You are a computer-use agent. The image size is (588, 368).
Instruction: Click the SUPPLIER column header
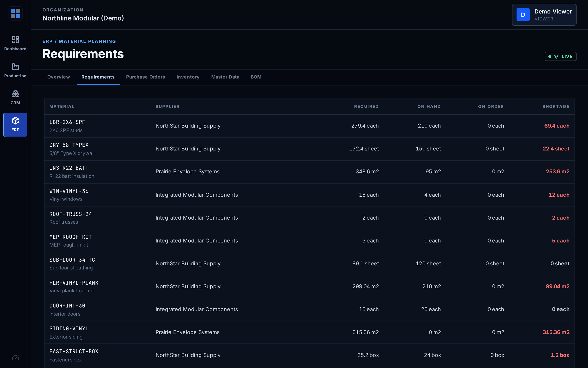pyautogui.click(x=167, y=107)
